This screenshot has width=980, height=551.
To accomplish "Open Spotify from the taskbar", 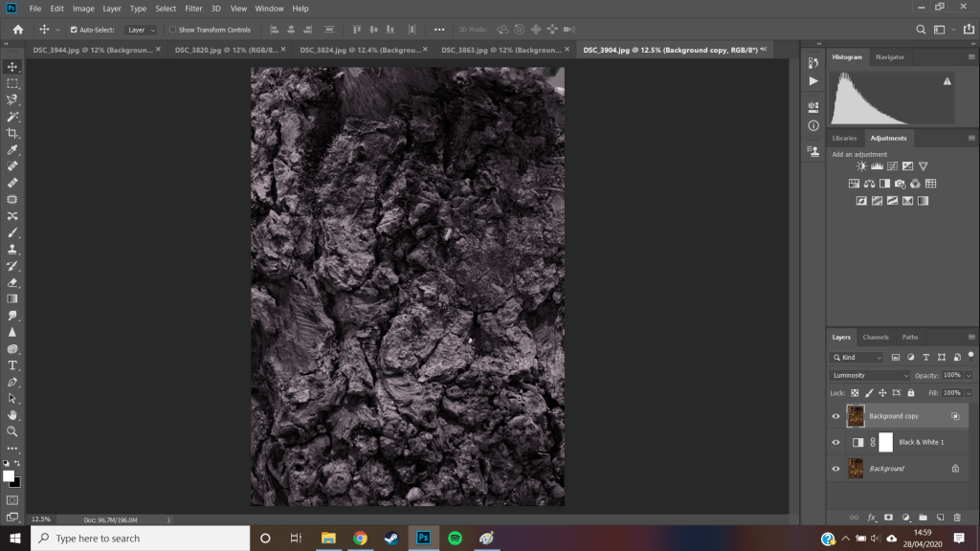I will point(455,538).
